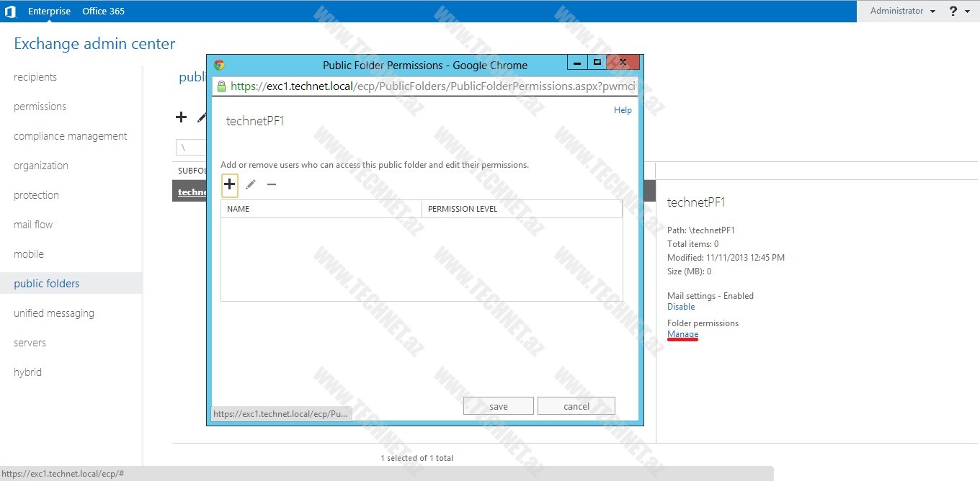Image resolution: width=980 pixels, height=481 pixels.
Task: Open the recipients section
Action: coord(35,77)
